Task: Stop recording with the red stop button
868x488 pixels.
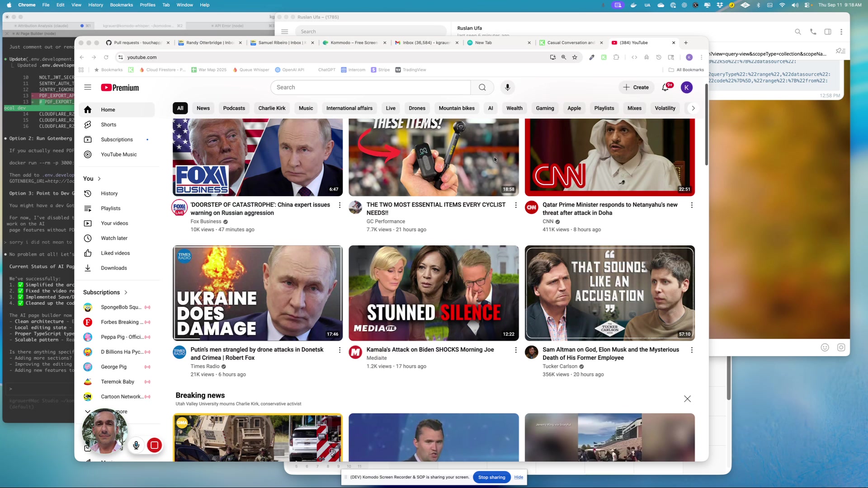Action: click(x=154, y=446)
